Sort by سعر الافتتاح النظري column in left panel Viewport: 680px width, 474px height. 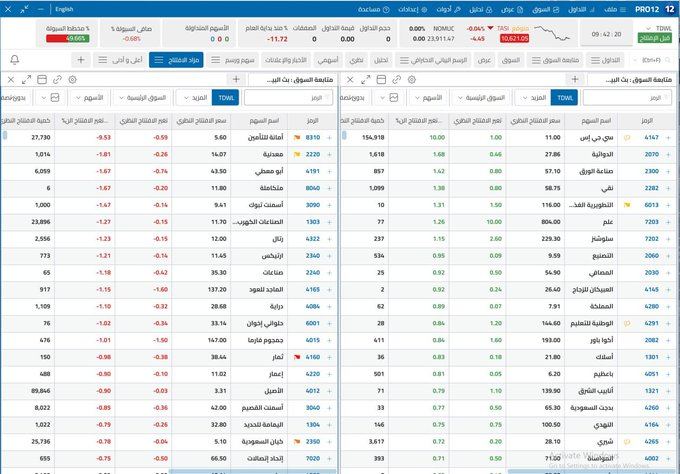pyautogui.click(x=201, y=121)
